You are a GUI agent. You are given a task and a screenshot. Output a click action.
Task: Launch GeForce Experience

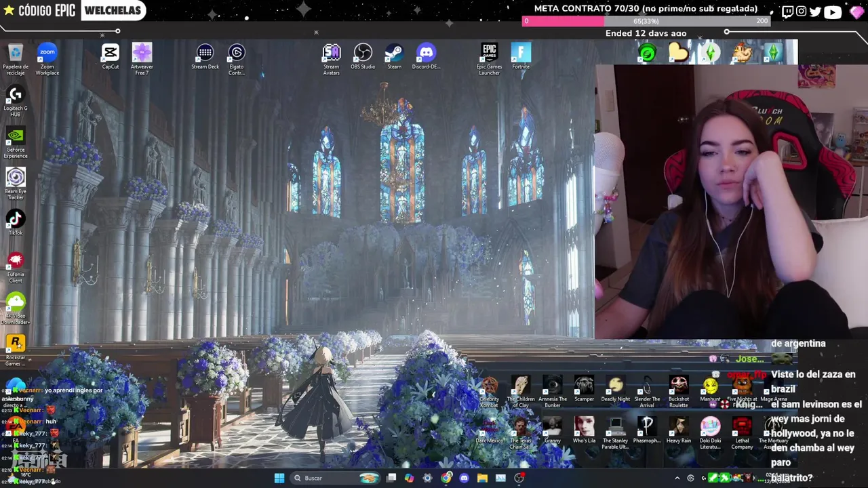click(x=15, y=142)
